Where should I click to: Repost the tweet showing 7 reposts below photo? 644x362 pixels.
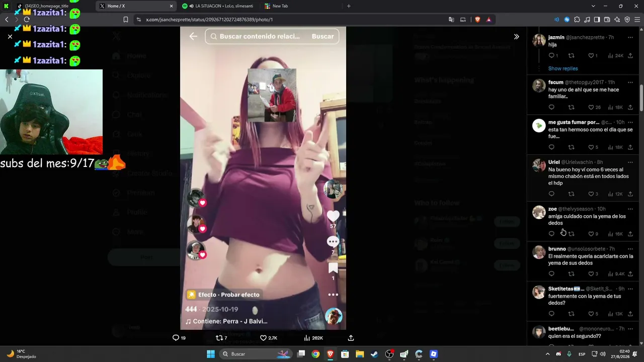[221, 338]
